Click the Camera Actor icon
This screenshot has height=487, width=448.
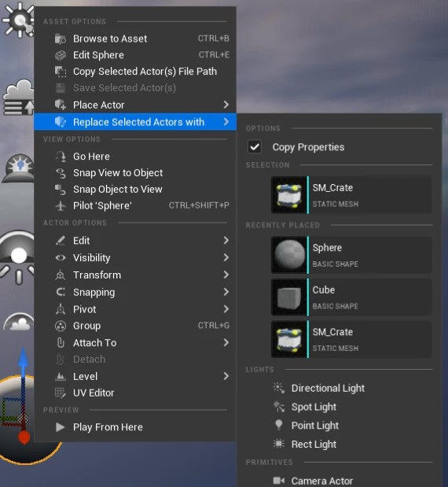coord(278,481)
